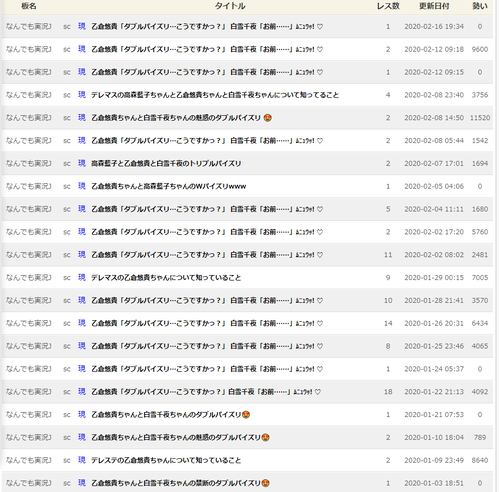
Task: Sort by the レス数 column header
Action: (x=388, y=6)
